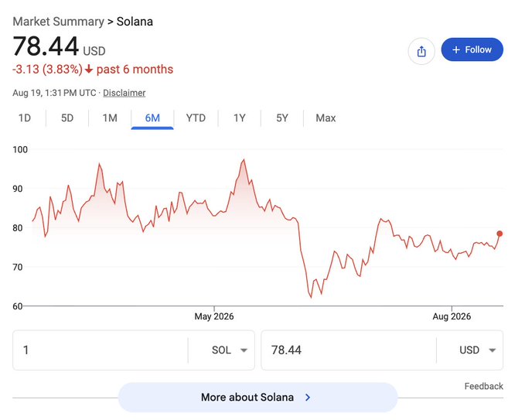Click the Feedback link
525x420 pixels.
point(483,386)
